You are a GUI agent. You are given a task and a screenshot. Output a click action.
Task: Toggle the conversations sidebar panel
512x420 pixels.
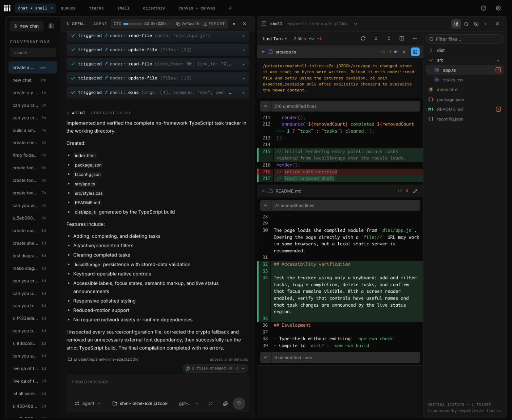tap(51, 26)
